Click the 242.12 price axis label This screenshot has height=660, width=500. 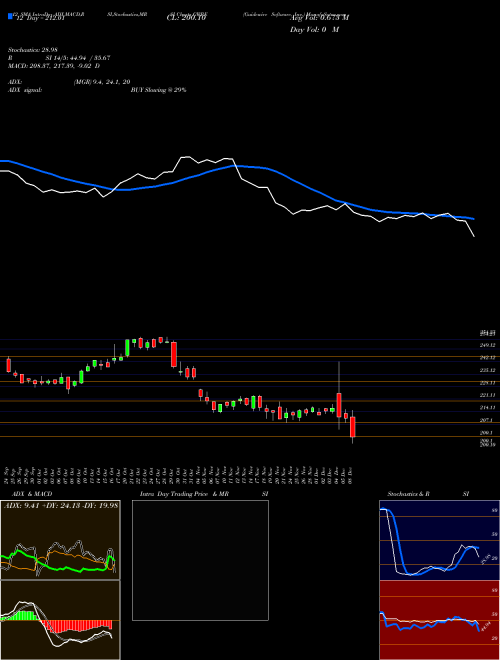pos(490,357)
